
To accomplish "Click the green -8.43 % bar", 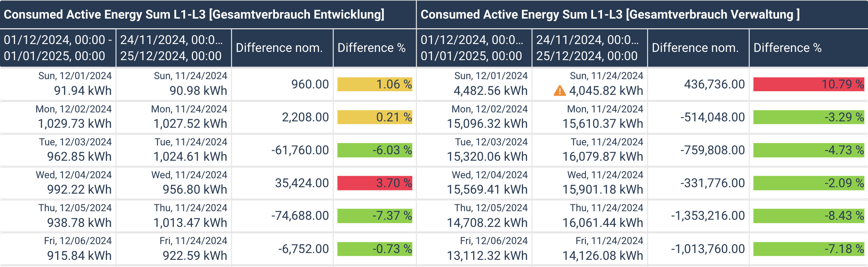I will [x=808, y=215].
